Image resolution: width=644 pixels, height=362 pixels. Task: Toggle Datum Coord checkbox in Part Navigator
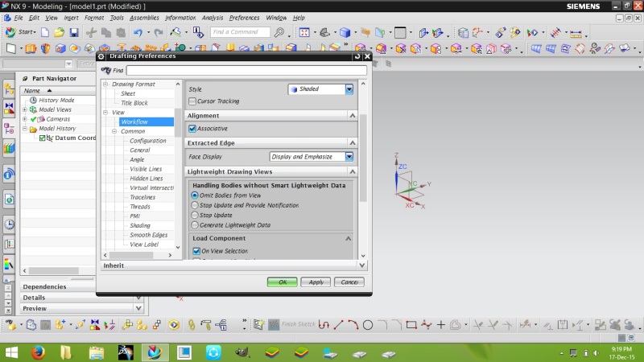(42, 138)
